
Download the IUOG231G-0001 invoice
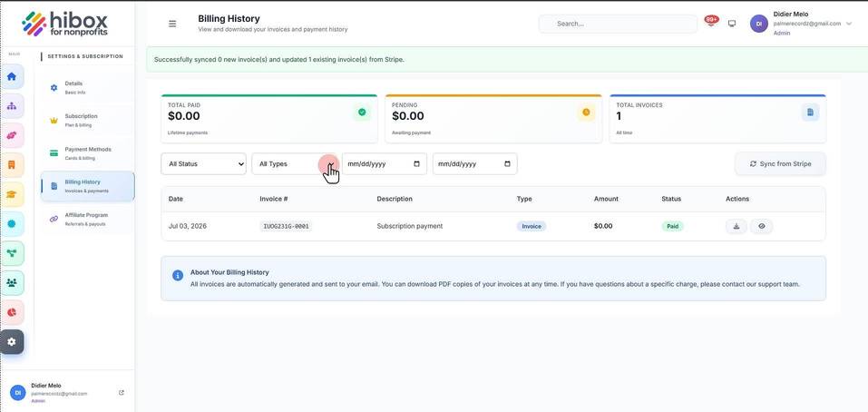(736, 226)
